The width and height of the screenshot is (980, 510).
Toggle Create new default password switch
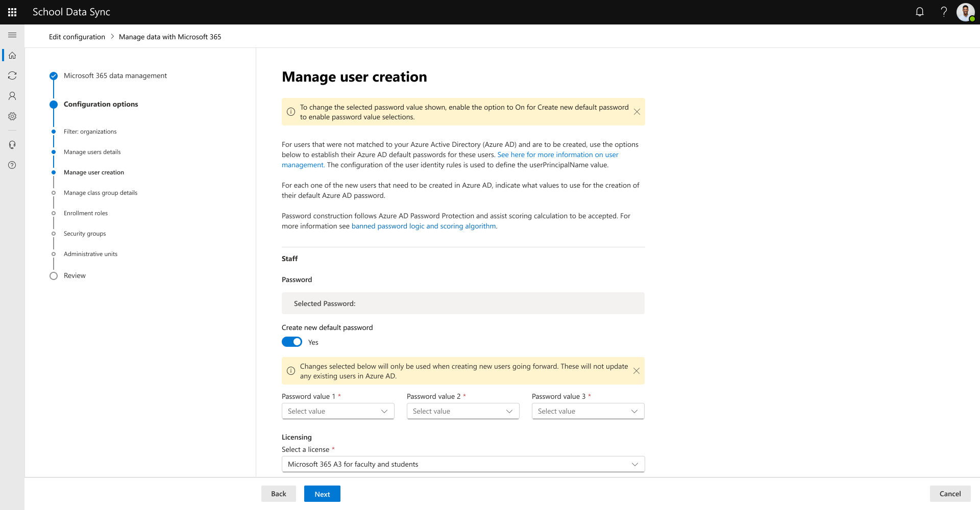coord(292,342)
